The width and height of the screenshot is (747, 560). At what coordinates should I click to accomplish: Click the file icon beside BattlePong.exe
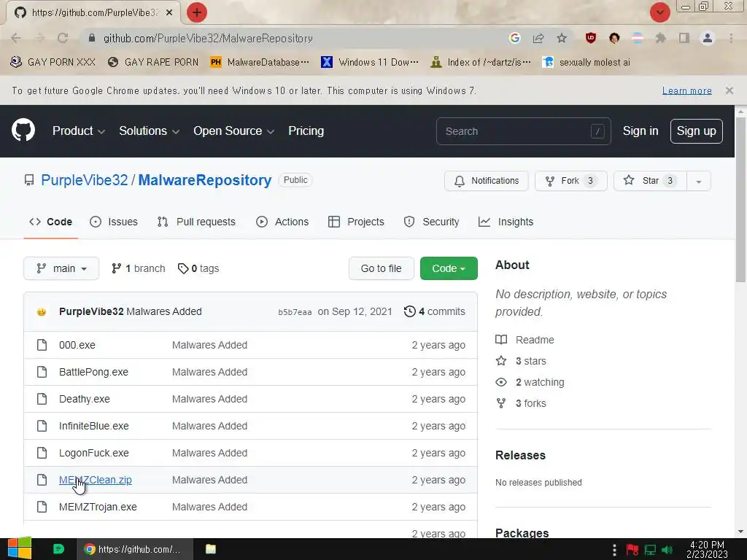[42, 372]
